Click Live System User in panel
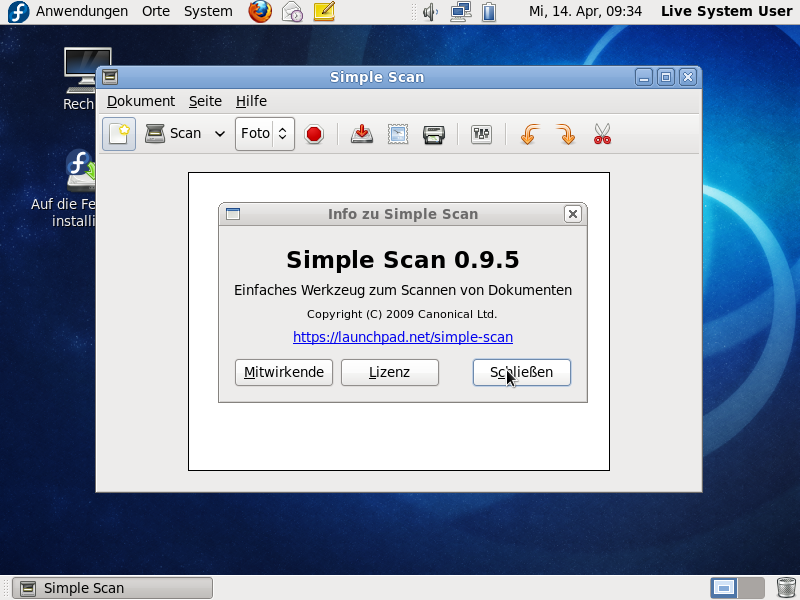The width and height of the screenshot is (800, 600). 727,11
